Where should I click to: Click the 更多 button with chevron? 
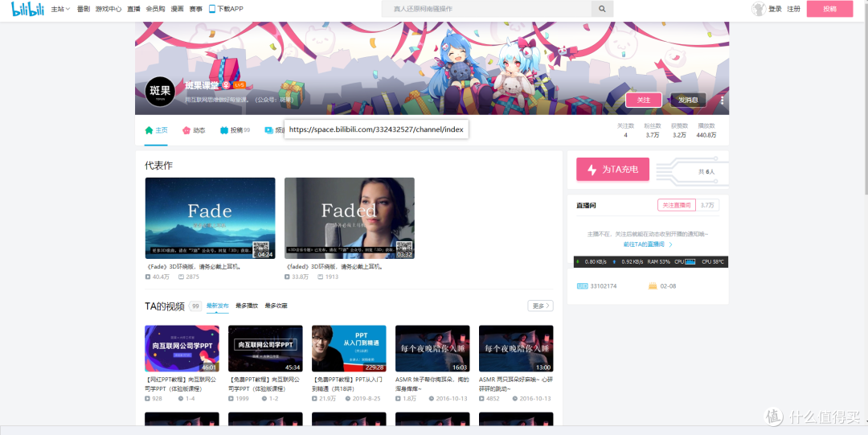540,306
